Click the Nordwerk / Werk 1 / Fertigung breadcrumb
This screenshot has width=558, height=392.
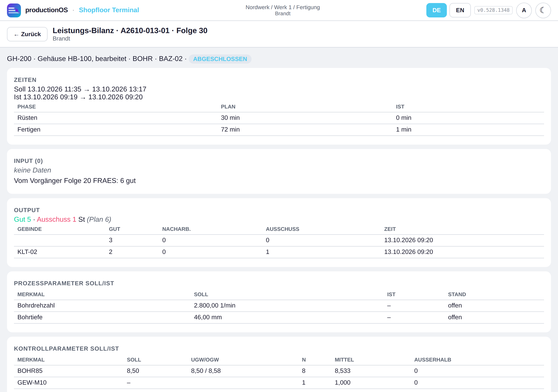pos(283,7)
